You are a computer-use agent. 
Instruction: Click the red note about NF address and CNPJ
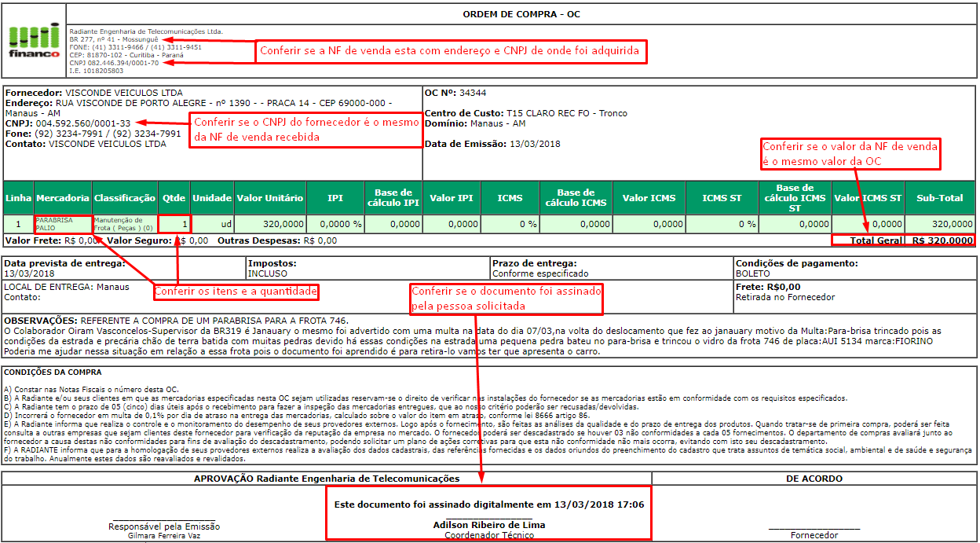[x=451, y=52]
